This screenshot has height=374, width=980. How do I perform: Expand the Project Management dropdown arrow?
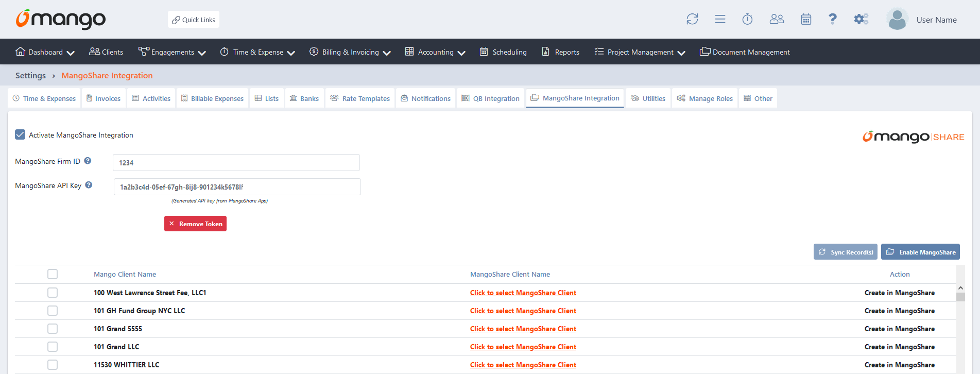coord(681,53)
